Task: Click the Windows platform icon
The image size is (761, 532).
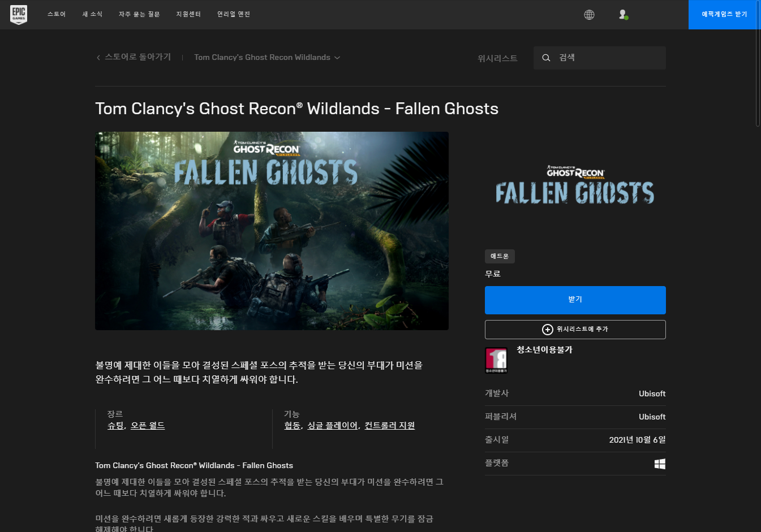Action: point(660,464)
